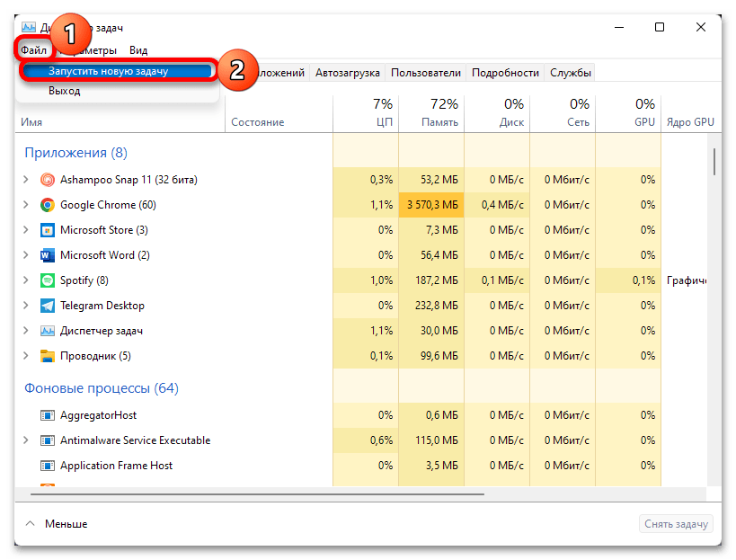Click the Снять задачу button

676,524
